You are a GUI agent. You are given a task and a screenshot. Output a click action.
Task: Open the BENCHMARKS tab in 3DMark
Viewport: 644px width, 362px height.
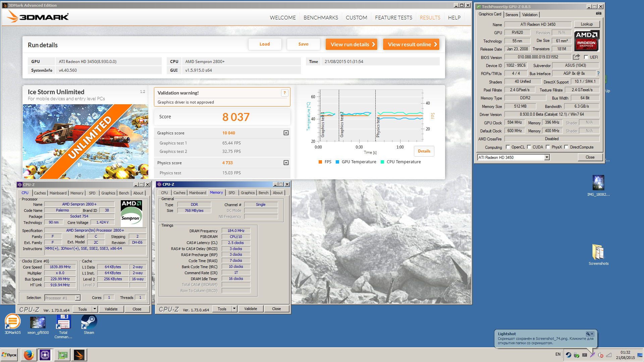click(x=321, y=17)
